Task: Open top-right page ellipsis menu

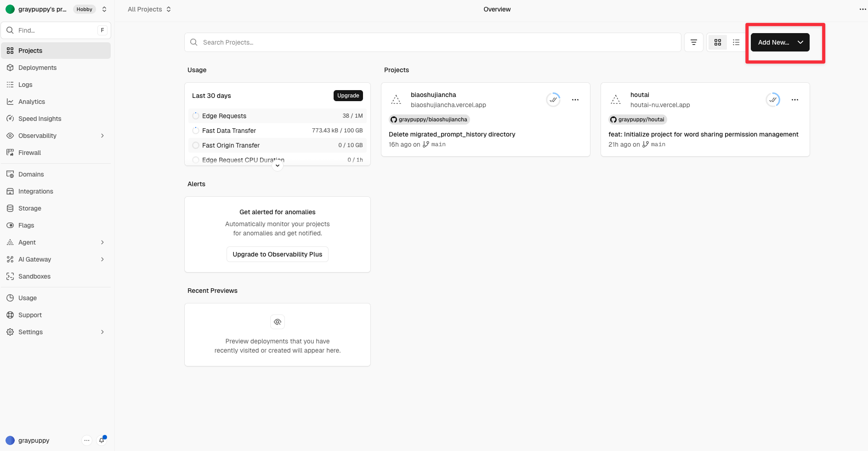Action: click(x=862, y=9)
